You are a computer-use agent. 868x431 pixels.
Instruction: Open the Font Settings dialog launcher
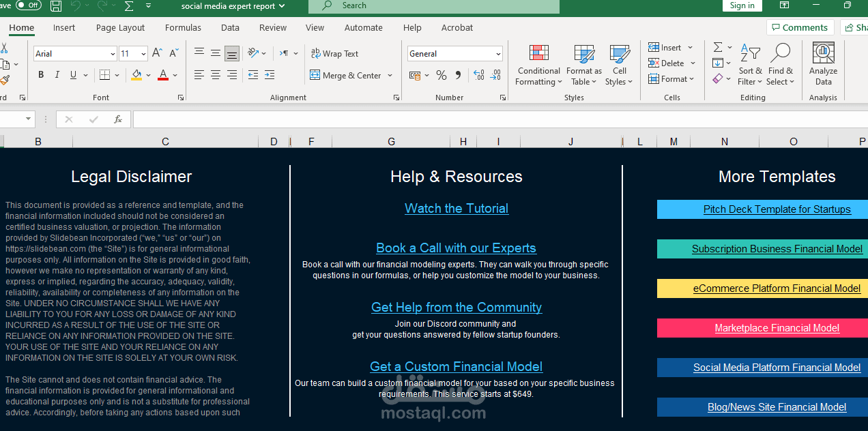coord(181,98)
